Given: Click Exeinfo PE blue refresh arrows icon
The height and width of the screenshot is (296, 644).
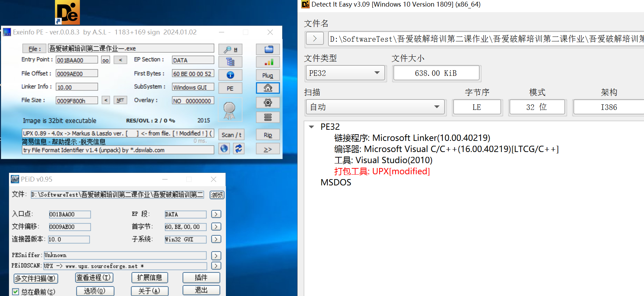Looking at the screenshot, I should coord(239,149).
